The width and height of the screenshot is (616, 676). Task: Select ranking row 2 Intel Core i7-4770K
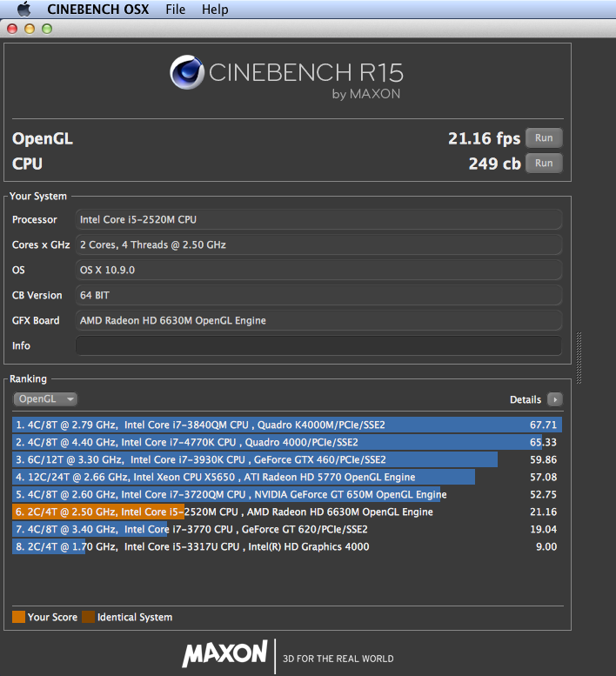point(287,442)
